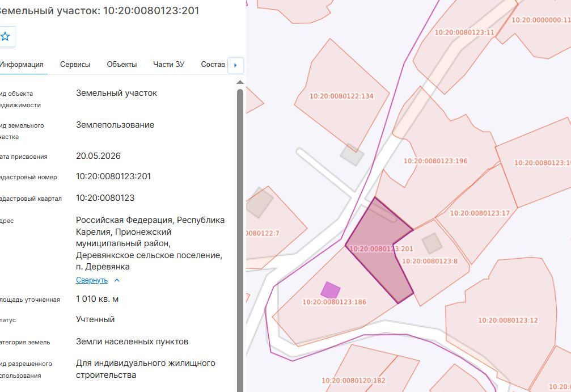Click parcel label 10:20:0080123:12
This screenshot has height=392, width=571.
507,320
